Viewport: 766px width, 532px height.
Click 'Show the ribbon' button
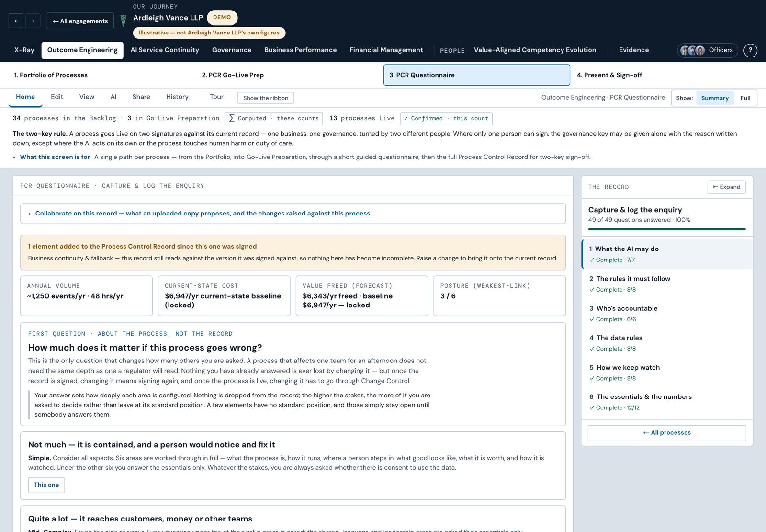pos(266,98)
